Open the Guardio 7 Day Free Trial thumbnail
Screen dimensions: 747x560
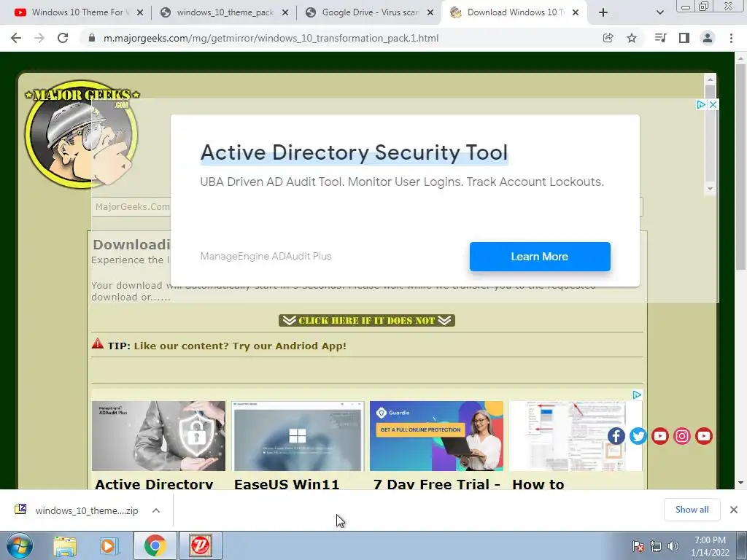pyautogui.click(x=436, y=436)
